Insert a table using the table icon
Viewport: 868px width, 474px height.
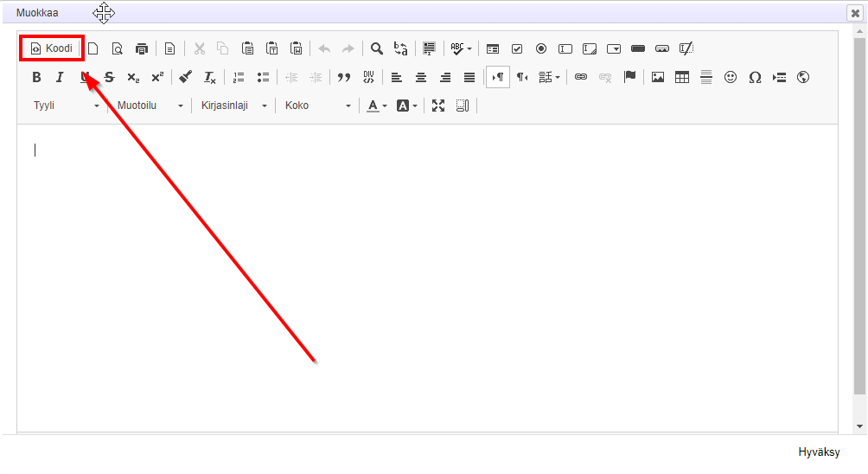tap(682, 78)
